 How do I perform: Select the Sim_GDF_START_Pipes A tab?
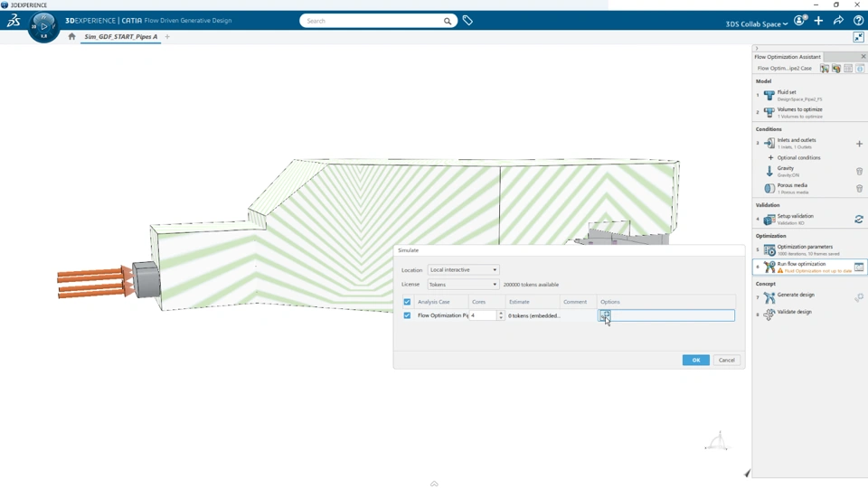coord(120,36)
